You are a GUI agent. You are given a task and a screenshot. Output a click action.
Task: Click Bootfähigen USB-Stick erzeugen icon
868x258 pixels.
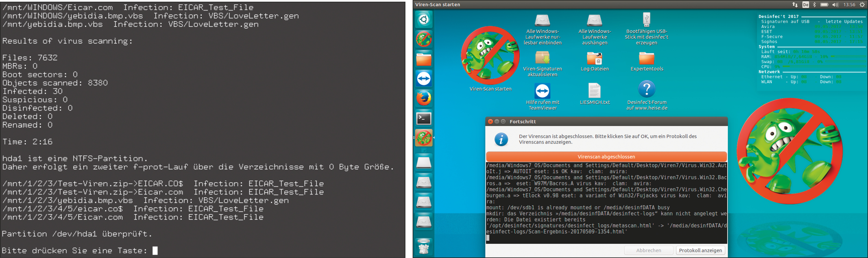coord(646,20)
